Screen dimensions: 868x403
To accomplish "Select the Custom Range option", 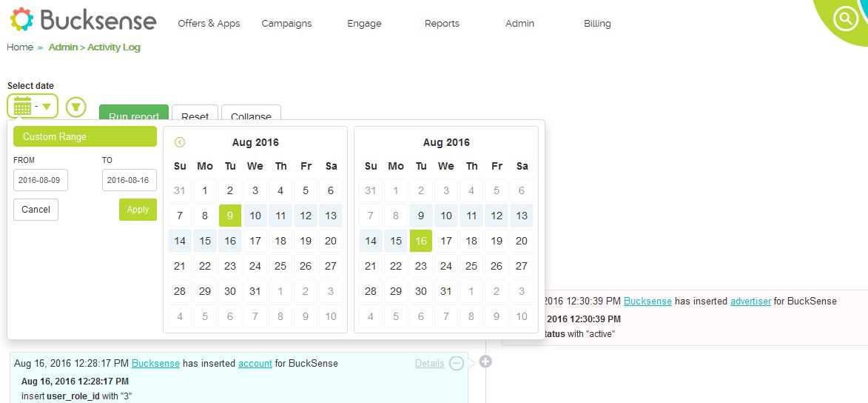I will (85, 136).
